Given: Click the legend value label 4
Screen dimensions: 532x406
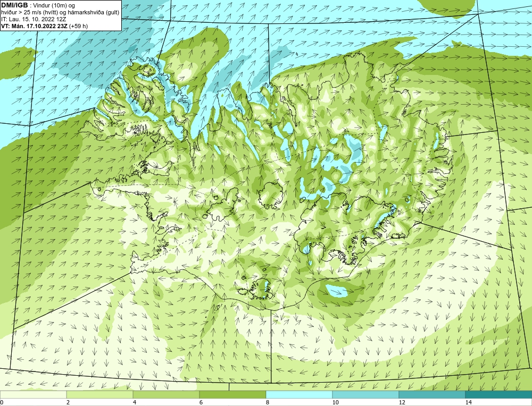Looking at the screenshot, I should (135, 402).
